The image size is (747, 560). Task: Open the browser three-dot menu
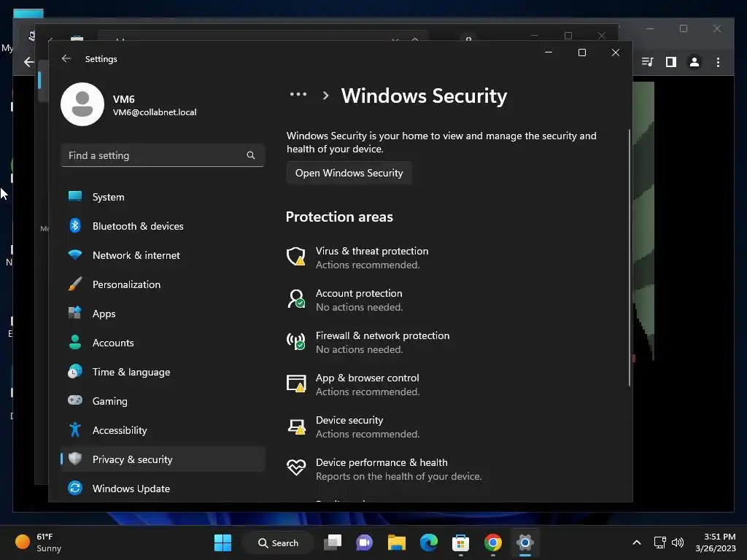718,62
